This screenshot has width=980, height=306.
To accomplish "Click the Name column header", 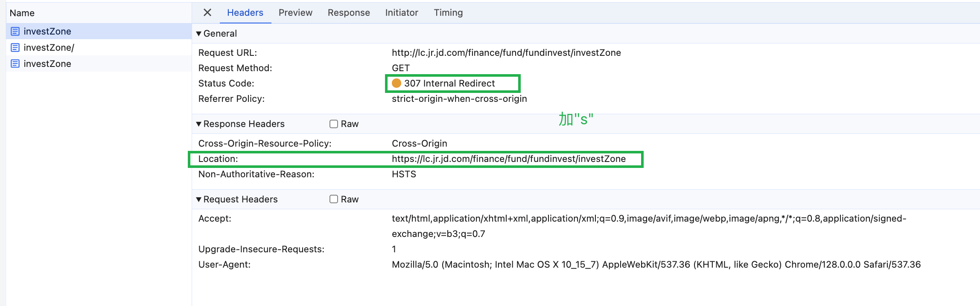I will (22, 13).
